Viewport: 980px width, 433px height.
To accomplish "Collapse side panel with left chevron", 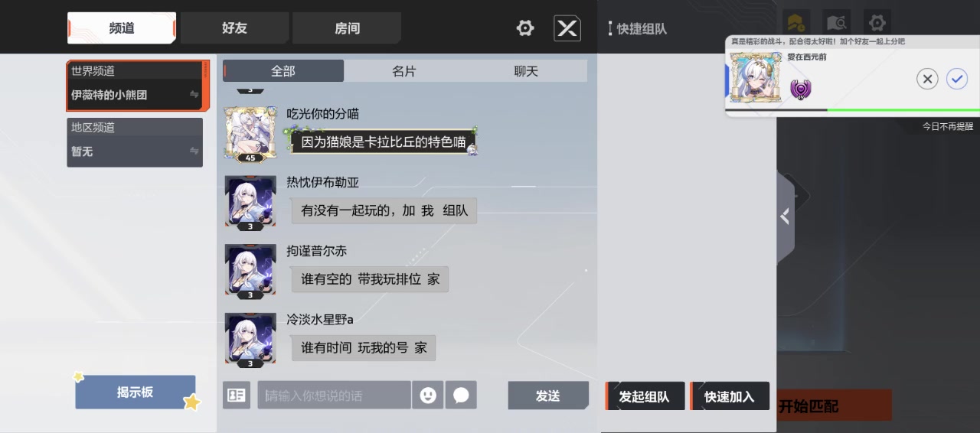I will 785,217.
